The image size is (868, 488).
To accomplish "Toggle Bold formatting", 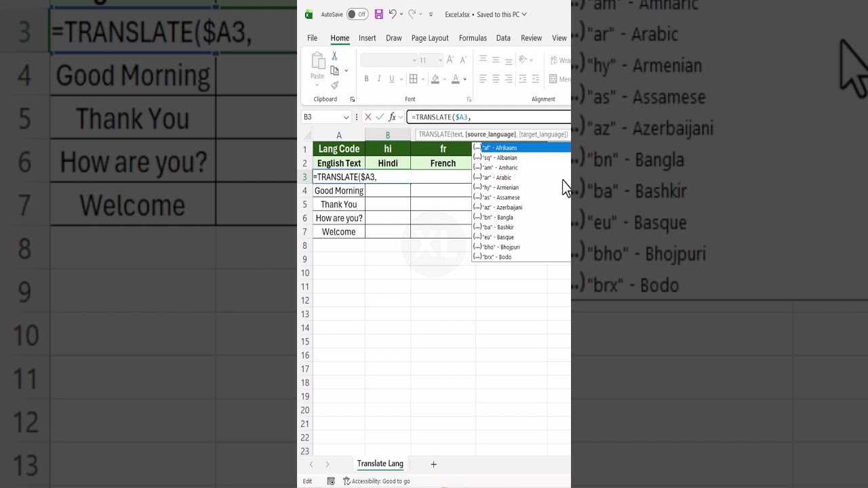I will pos(366,79).
